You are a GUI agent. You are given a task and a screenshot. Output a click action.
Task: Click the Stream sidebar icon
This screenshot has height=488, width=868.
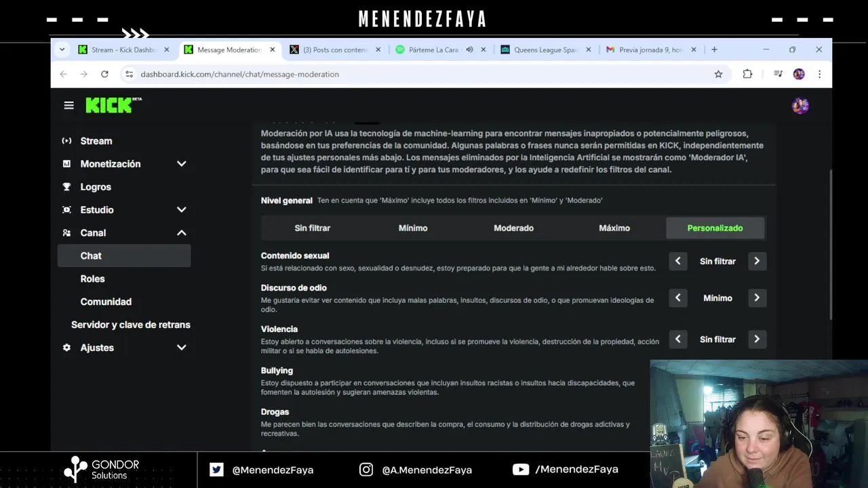(66, 141)
